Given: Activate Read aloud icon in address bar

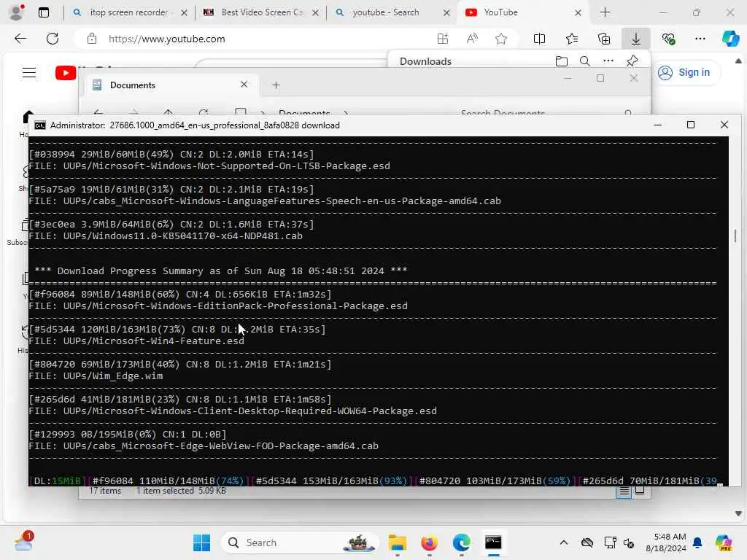Looking at the screenshot, I should (x=472, y=39).
